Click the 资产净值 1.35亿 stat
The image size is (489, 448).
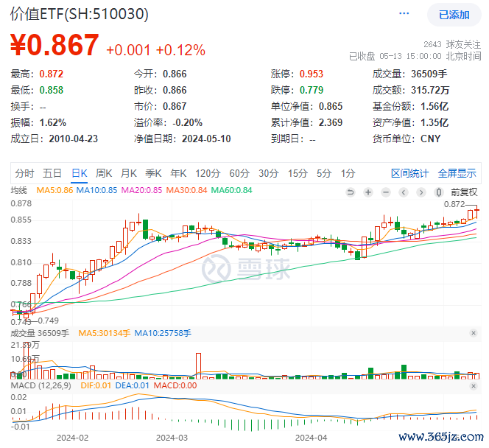(410, 122)
